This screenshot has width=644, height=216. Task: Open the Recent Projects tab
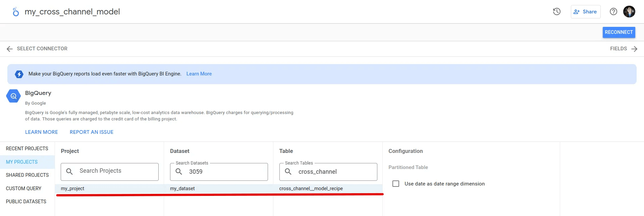27,149
